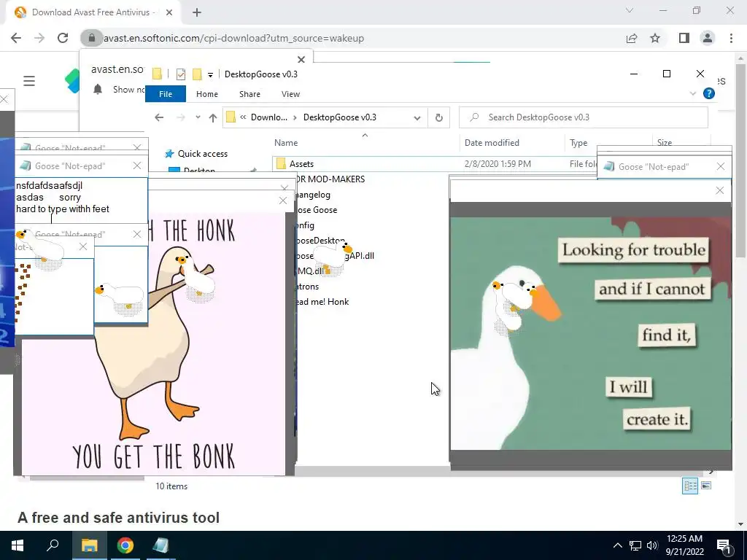Close the right-side Goose Not-epad window

[720, 166]
